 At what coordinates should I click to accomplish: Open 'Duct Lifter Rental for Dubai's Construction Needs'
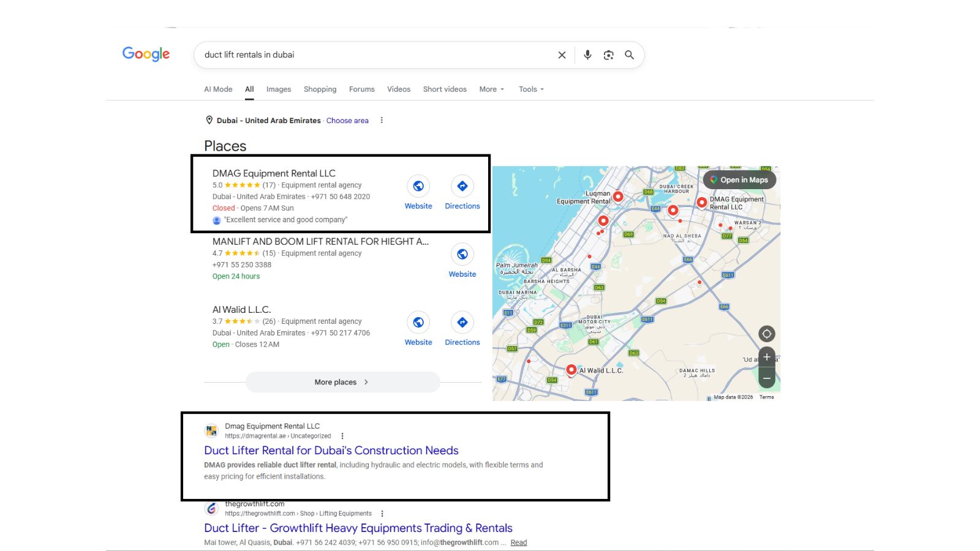331,451
